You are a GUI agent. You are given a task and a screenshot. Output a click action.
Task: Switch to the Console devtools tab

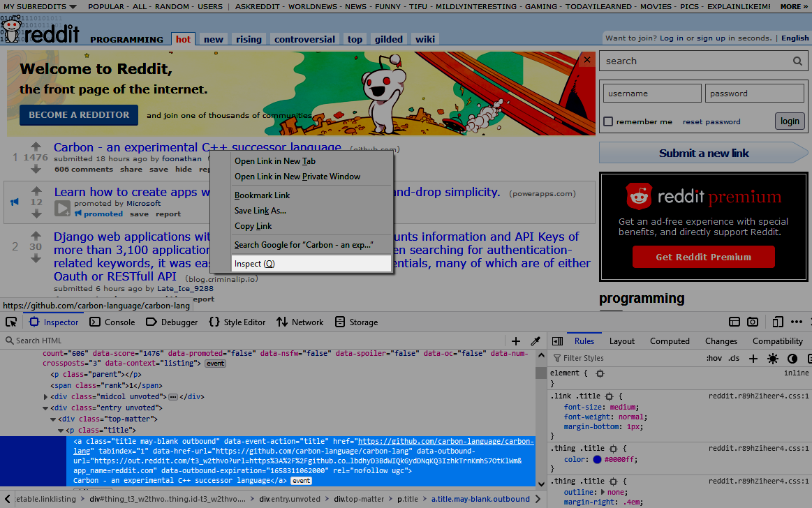[x=112, y=322]
